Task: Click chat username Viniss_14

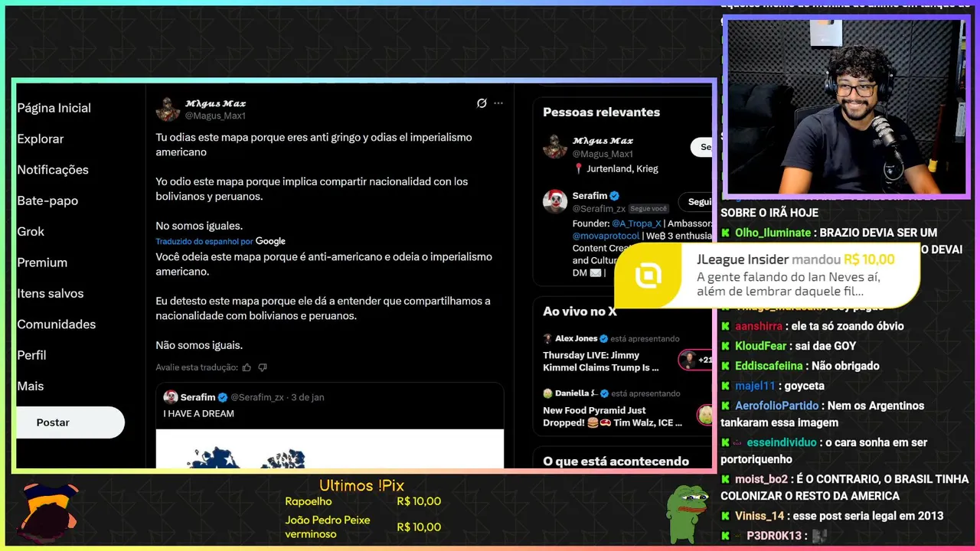Action: (759, 516)
